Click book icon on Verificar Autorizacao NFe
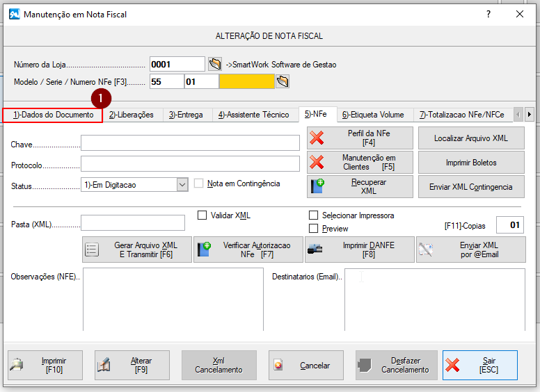This screenshot has height=392, width=540. pos(204,250)
